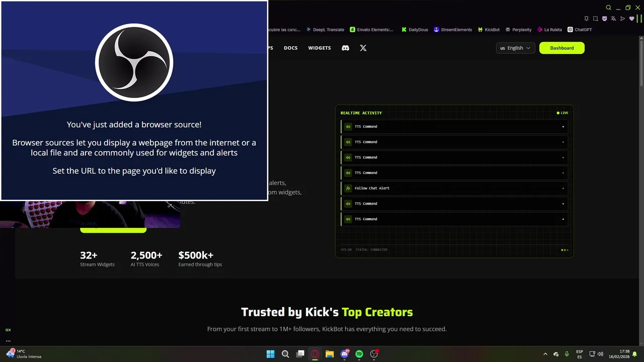Click the REALTIME ACTIVITY heading
Screen dimensions: 644x362
[x=361, y=113]
